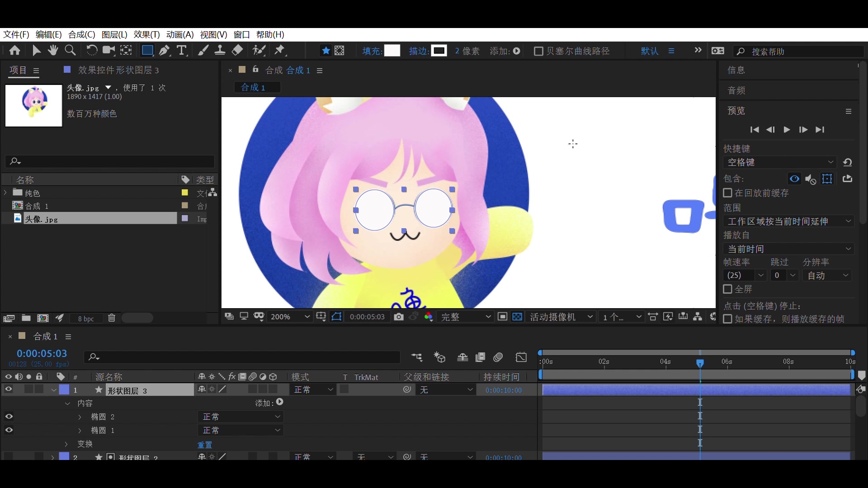Screen dimensions: 868x488
Task: Expand the Transform property group
Action: tap(66, 444)
